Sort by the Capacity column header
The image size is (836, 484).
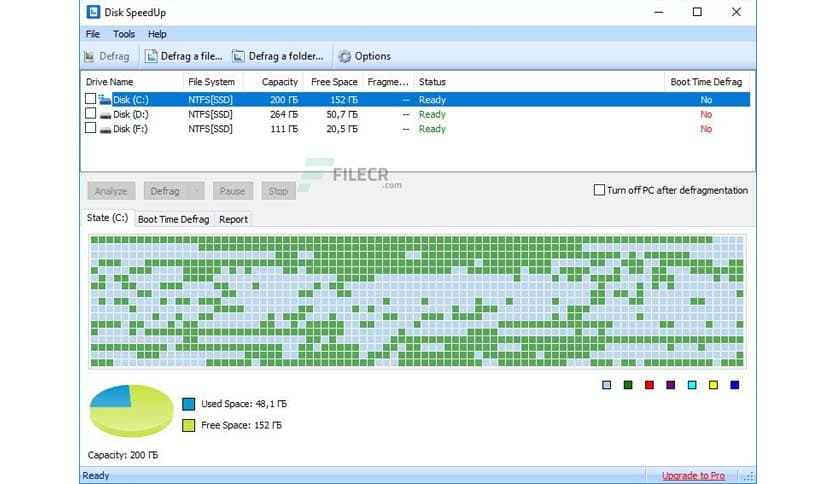coord(274,82)
